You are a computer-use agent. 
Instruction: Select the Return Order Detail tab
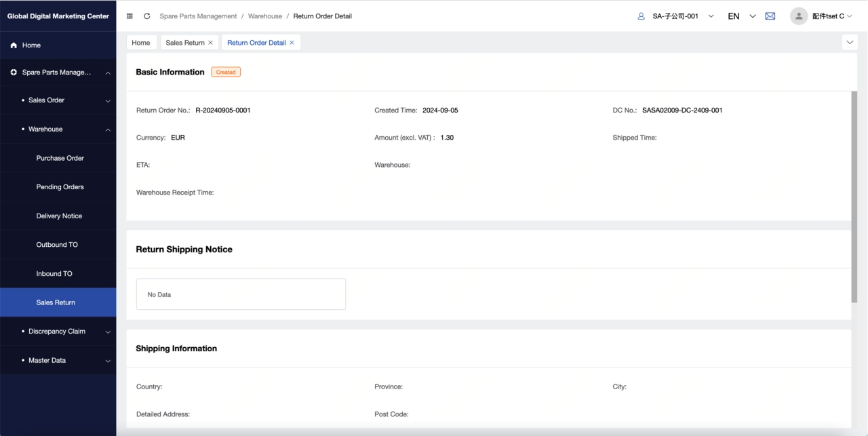(256, 43)
